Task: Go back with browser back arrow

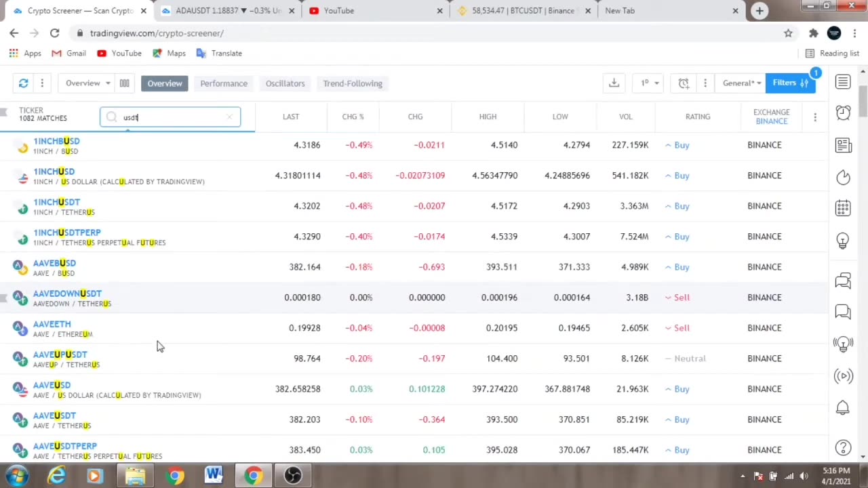Action: tap(14, 33)
